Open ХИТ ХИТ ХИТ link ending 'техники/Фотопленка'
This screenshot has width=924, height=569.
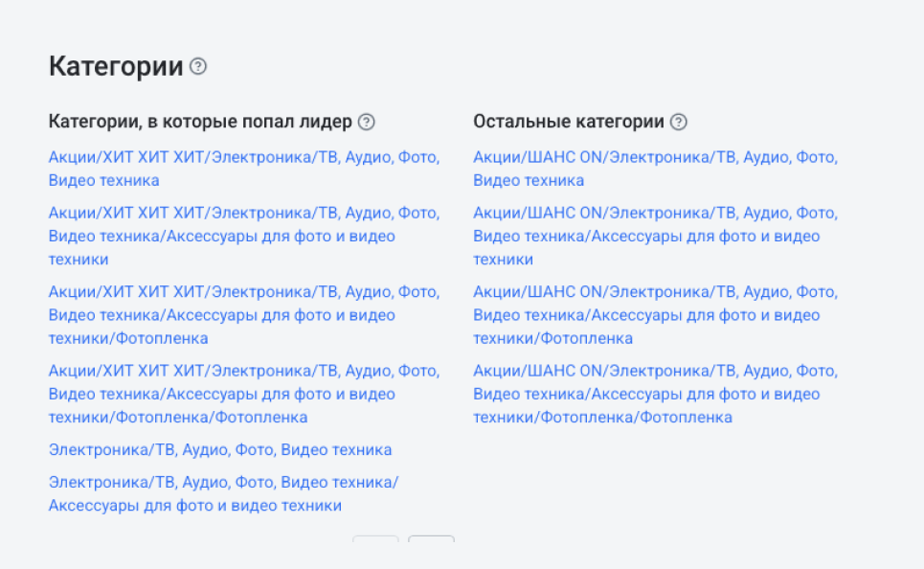click(244, 315)
